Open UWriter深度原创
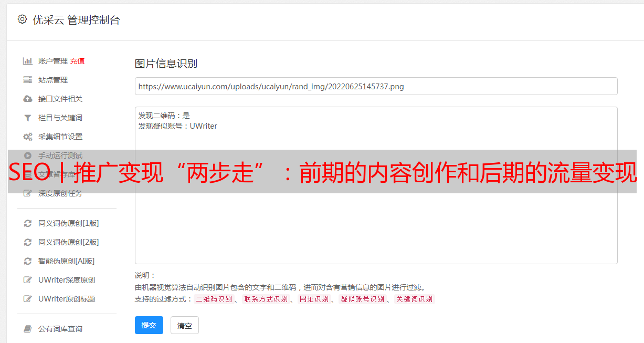The width and height of the screenshot is (644, 343). [67, 280]
